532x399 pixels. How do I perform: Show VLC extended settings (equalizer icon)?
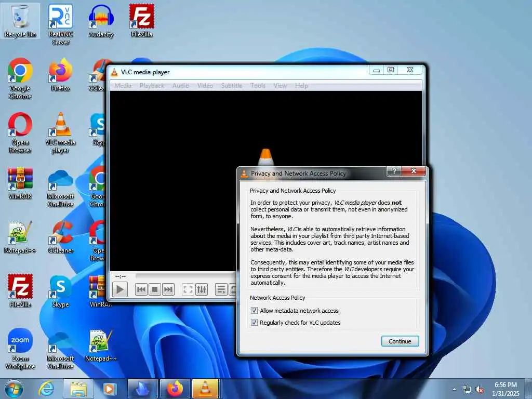click(201, 289)
